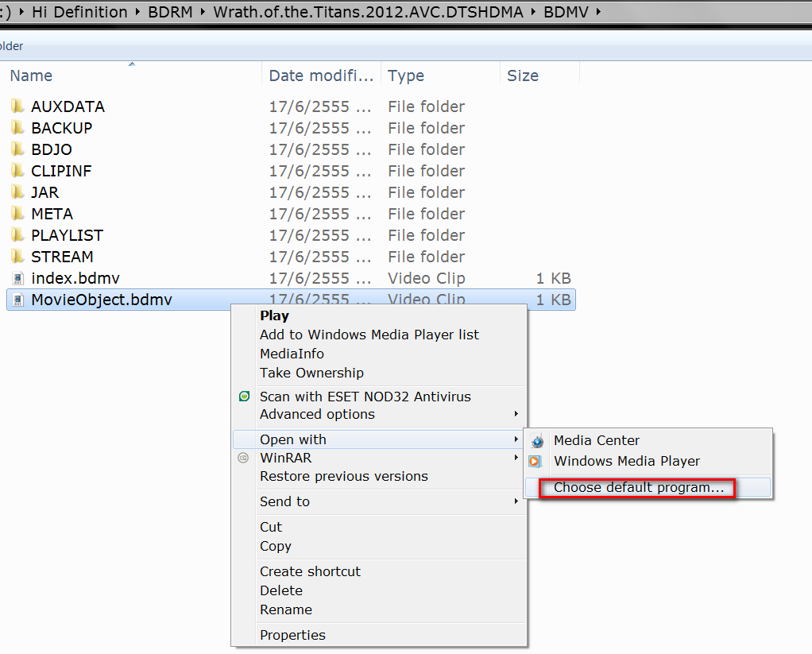Screen dimensions: 812x654
Task: Select Add to Windows Media Player list
Action: 369,335
